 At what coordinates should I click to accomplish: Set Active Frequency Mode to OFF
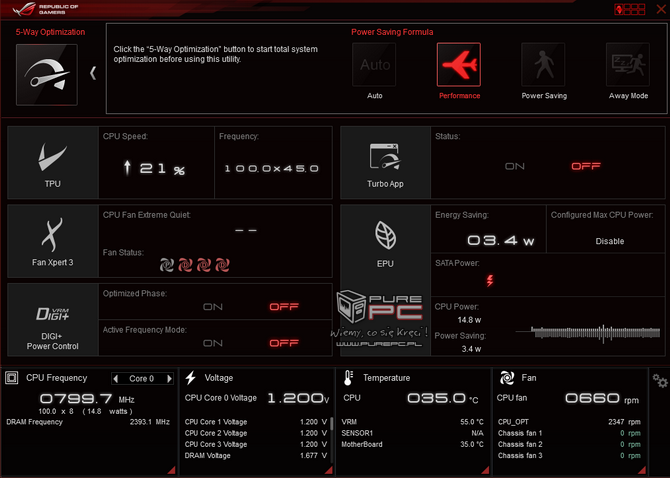284,343
